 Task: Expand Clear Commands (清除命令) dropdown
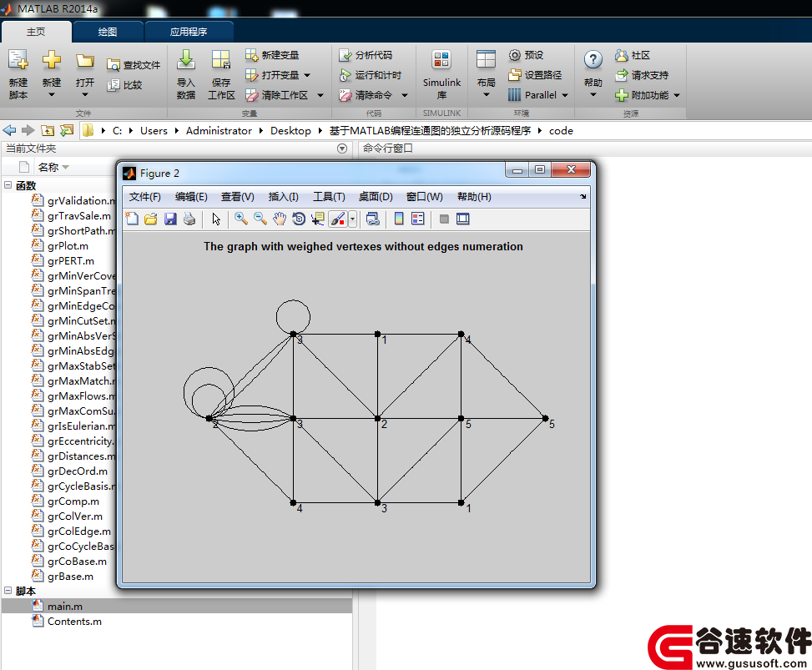(x=405, y=95)
